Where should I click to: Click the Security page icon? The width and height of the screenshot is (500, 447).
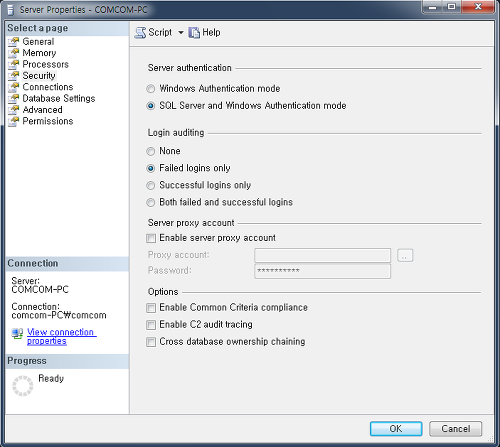point(14,76)
